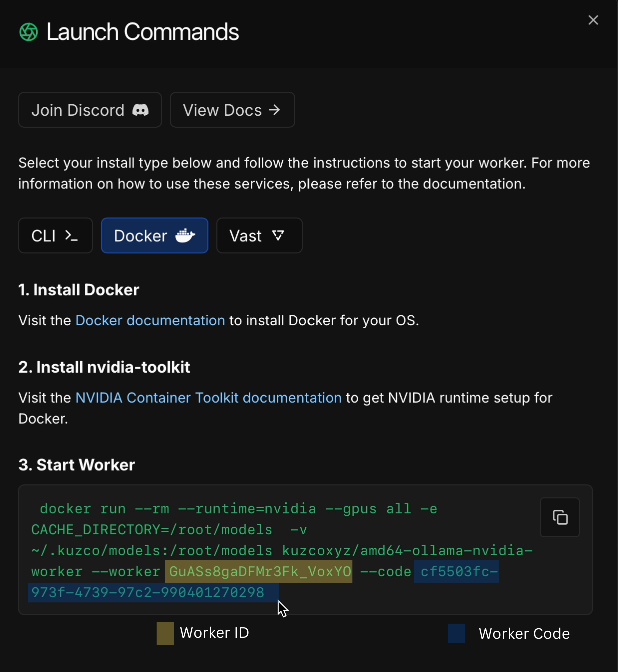Click the Vast triangle logo icon
This screenshot has height=672, width=618.
278,235
